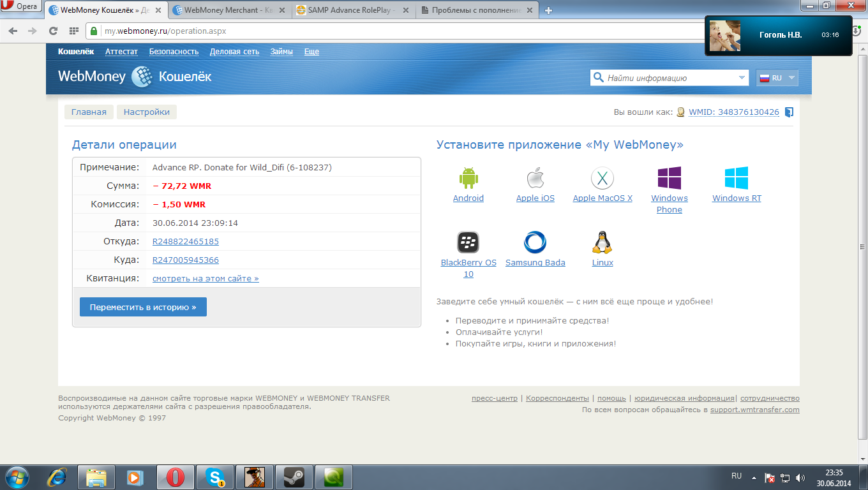Show hidden tray icons arrow
Viewport: 868px width, 490px height.
[754, 477]
